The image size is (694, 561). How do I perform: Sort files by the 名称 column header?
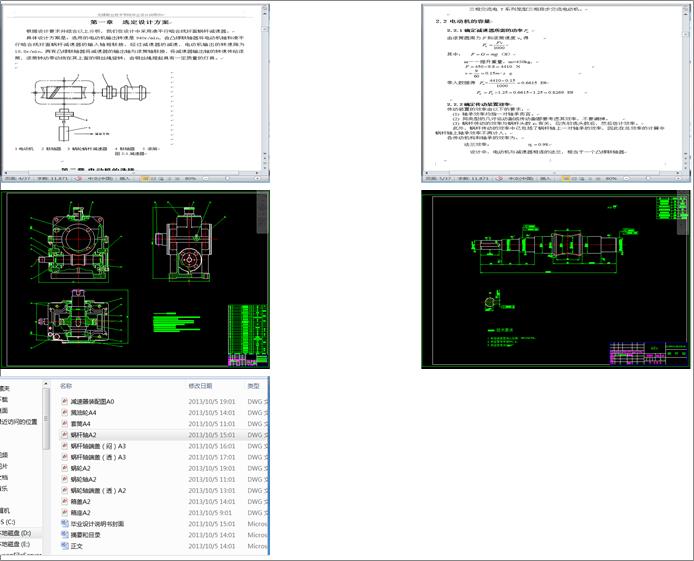tap(66, 386)
